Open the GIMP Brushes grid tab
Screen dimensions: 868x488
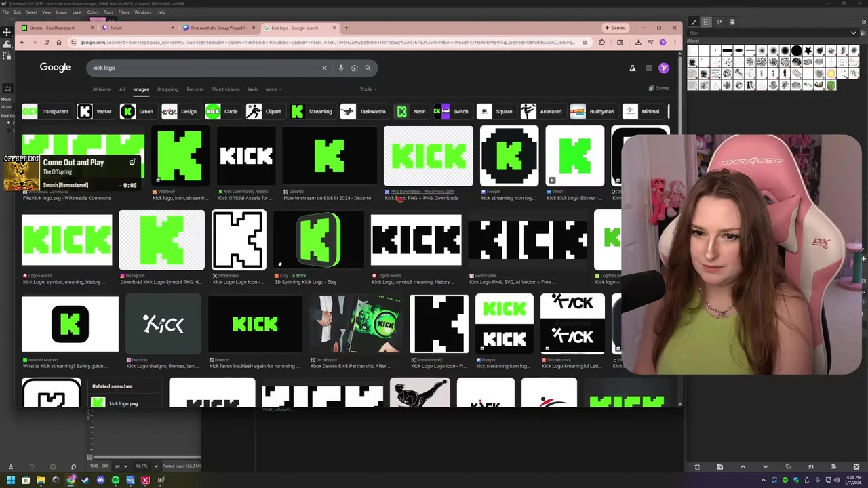click(x=706, y=22)
